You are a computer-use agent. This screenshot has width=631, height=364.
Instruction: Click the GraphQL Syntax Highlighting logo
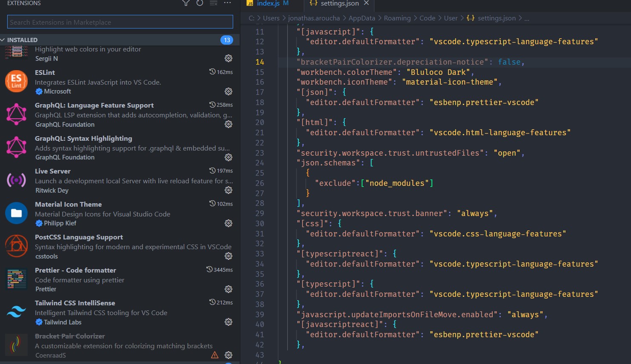[16, 147]
